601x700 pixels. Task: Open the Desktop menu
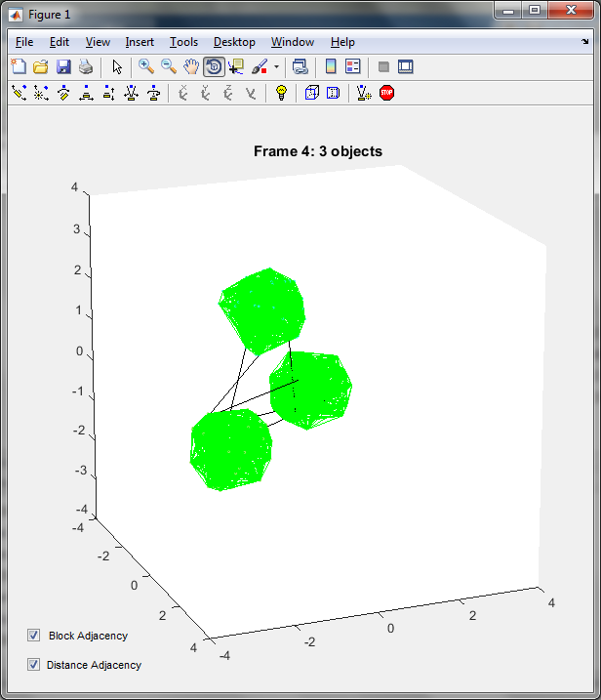coord(234,42)
